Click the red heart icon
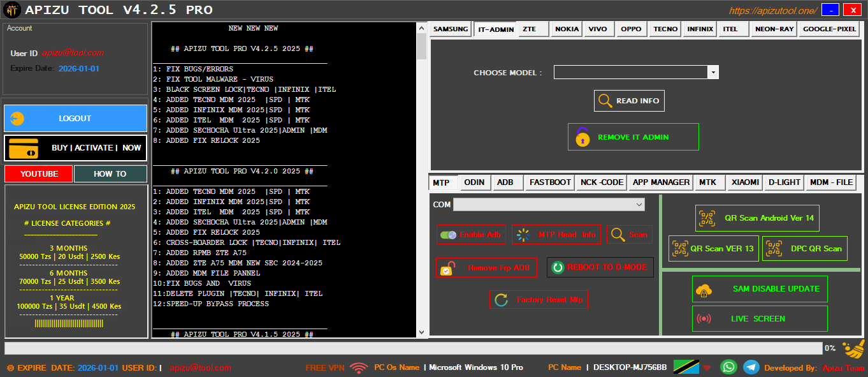Screen dimensions: 868x377 tap(707, 367)
